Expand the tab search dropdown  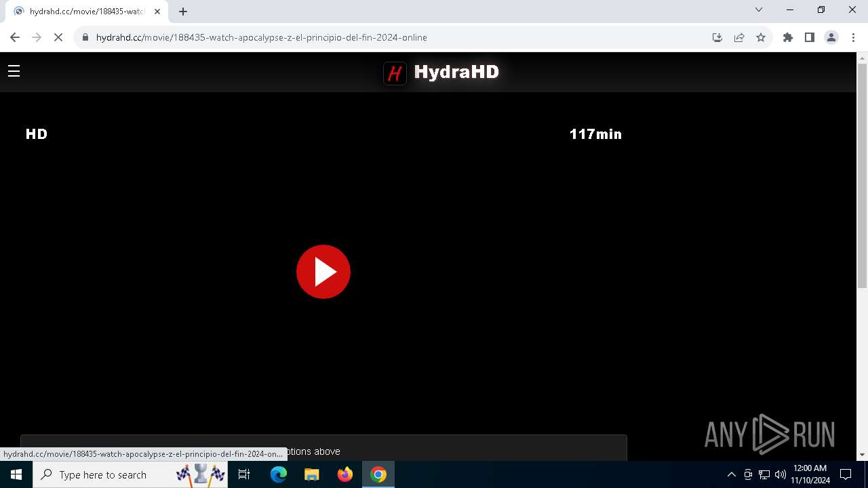tap(759, 9)
